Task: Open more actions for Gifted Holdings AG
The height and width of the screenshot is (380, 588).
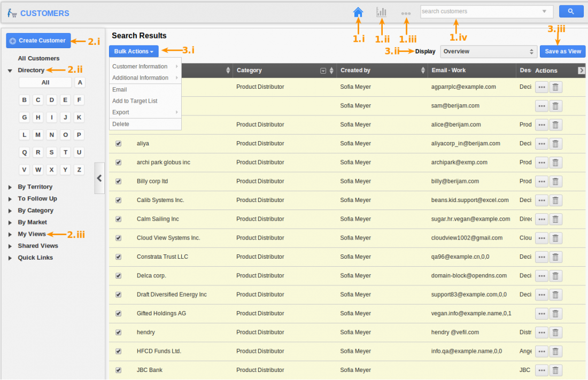Action: 541,314
